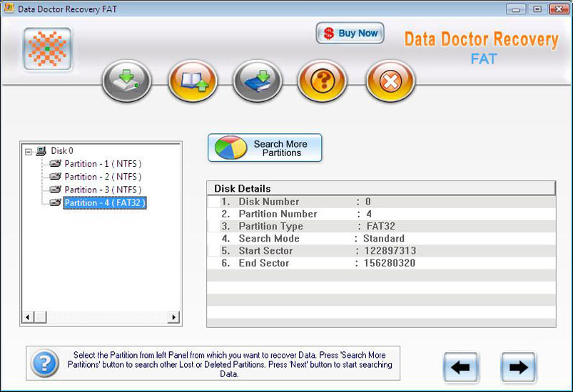The width and height of the screenshot is (573, 392).
Task: Click the horizontal scrollbar thumb in tree panel
Action: (41, 317)
